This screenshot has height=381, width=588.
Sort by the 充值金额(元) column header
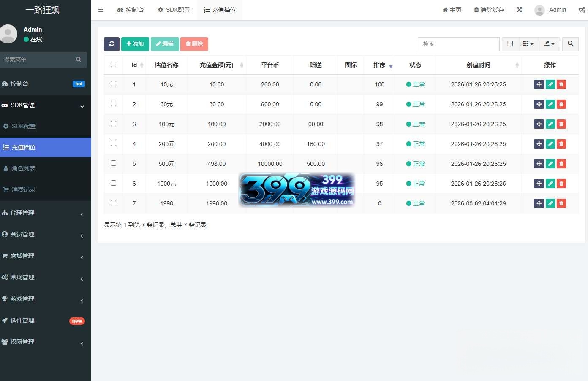[x=217, y=65]
